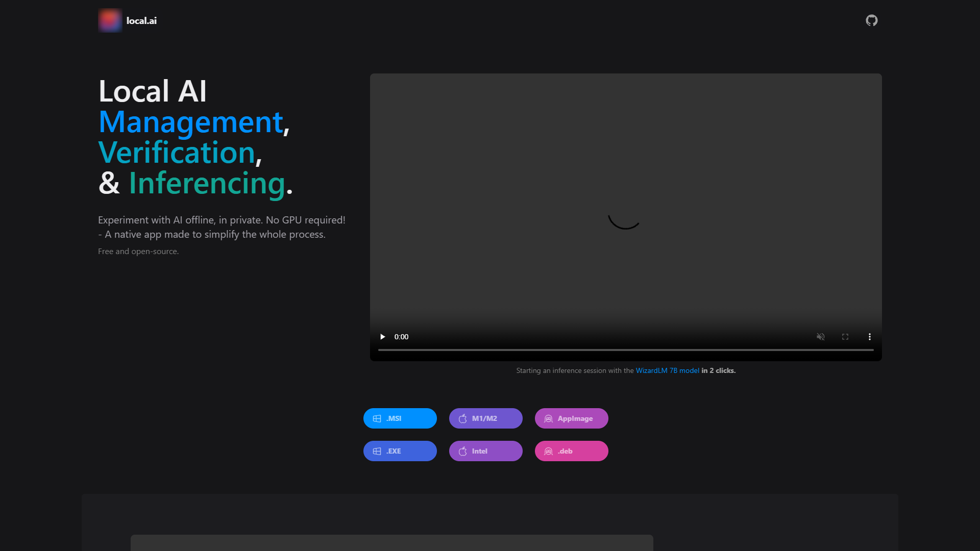The height and width of the screenshot is (551, 980).
Task: Download the Linux .deb package
Action: click(572, 451)
